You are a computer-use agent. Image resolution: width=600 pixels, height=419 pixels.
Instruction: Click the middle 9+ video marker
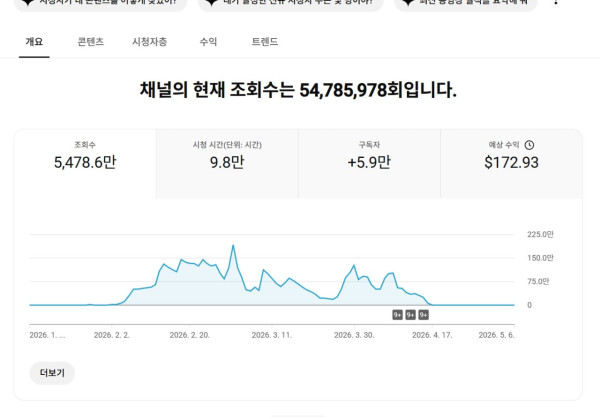pos(411,315)
